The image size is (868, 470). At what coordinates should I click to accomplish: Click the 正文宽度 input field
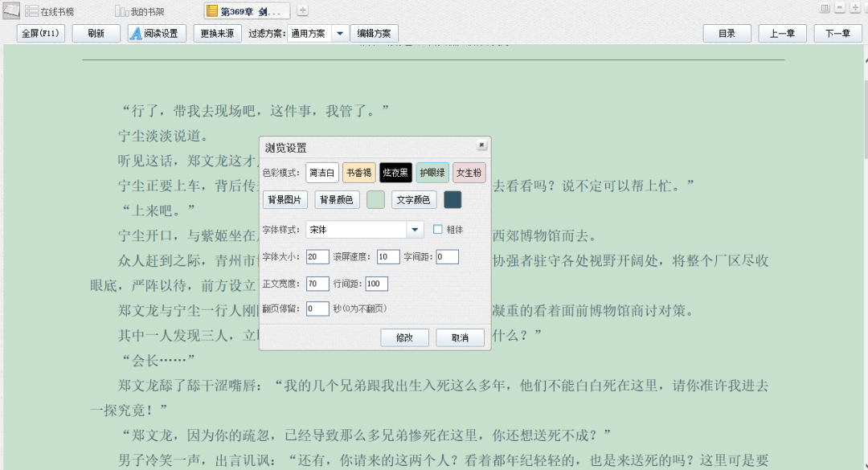(317, 284)
